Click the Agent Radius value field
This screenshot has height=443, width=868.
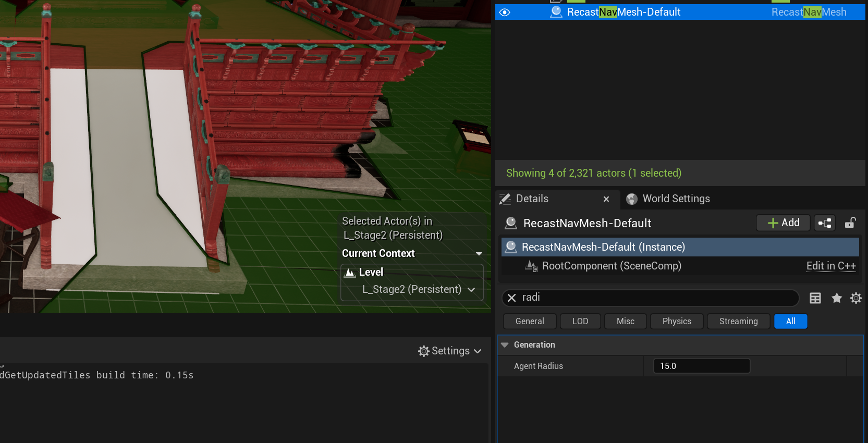click(x=702, y=366)
